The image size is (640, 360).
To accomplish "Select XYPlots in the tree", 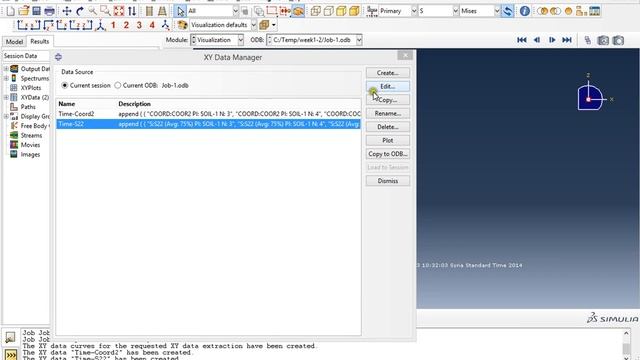I will click(31, 88).
